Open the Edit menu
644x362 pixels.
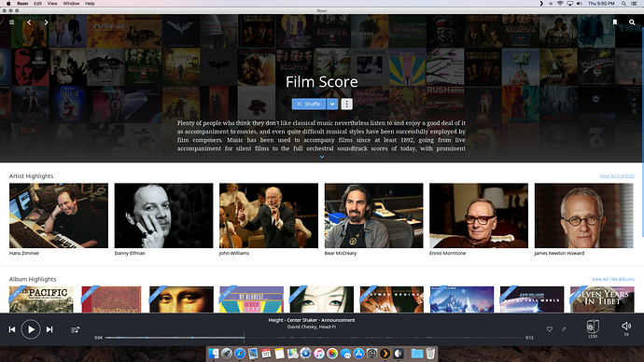tap(37, 4)
